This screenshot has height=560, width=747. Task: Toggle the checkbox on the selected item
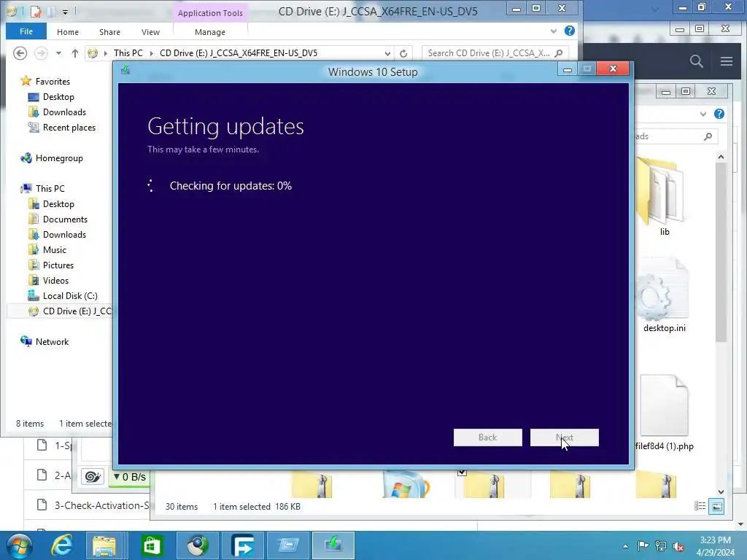[x=462, y=472]
